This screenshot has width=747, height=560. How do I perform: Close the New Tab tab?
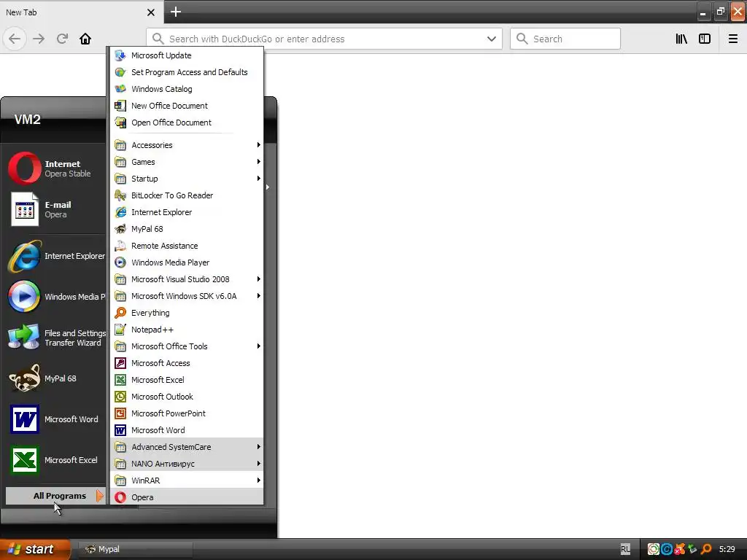150,12
